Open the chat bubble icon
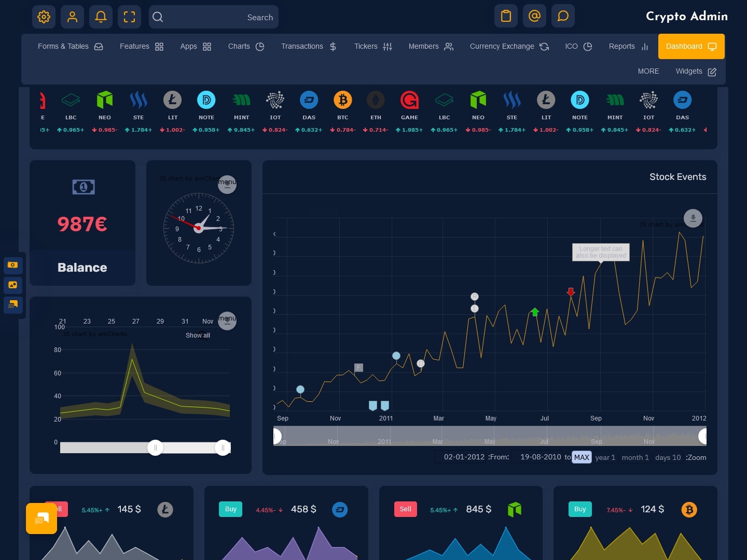The height and width of the screenshot is (560, 747). pyautogui.click(x=563, y=16)
